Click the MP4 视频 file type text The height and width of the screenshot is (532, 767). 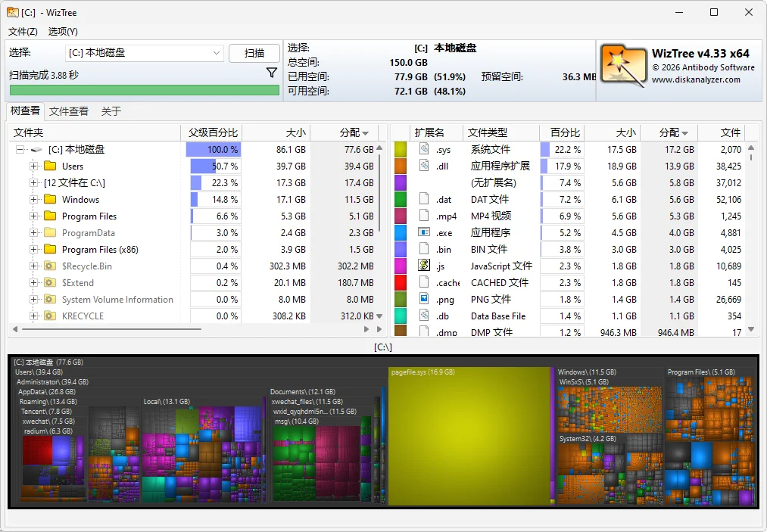(x=491, y=216)
